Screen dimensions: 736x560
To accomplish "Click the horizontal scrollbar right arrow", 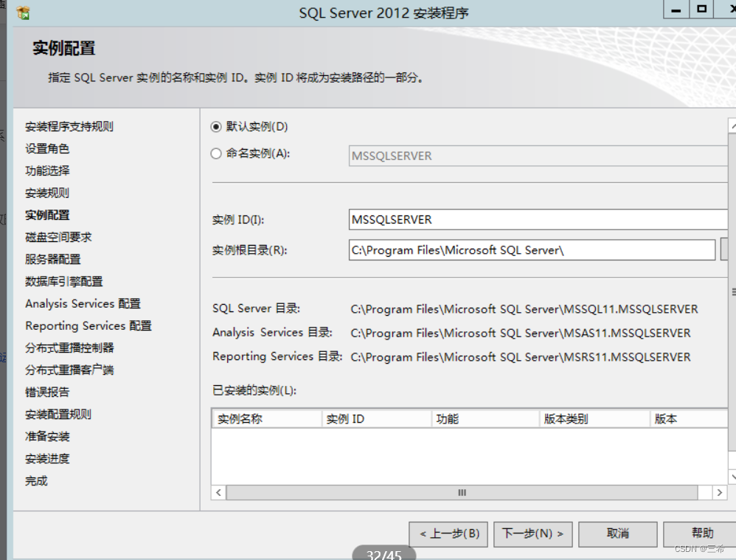I will pyautogui.click(x=720, y=492).
